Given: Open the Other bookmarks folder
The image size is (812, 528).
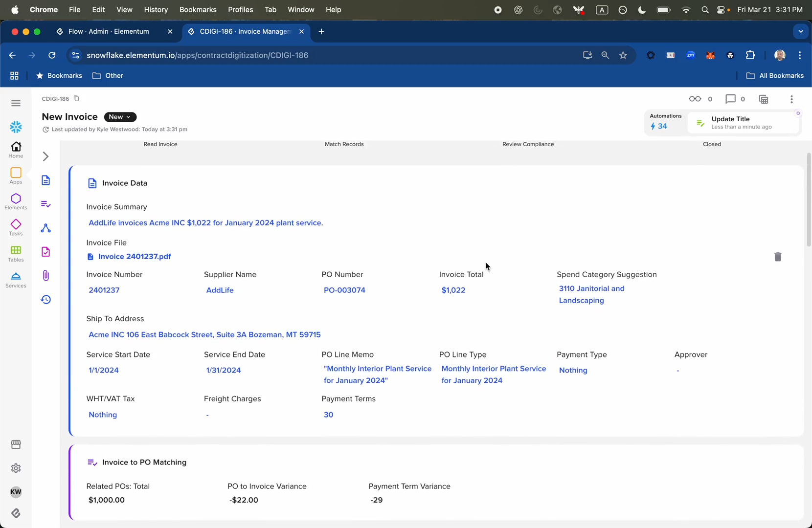Looking at the screenshot, I should (108, 76).
